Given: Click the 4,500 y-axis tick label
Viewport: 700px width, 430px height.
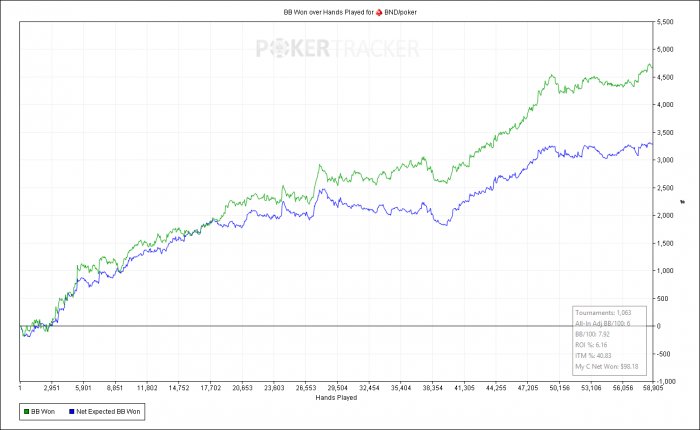Looking at the screenshot, I should [665, 77].
